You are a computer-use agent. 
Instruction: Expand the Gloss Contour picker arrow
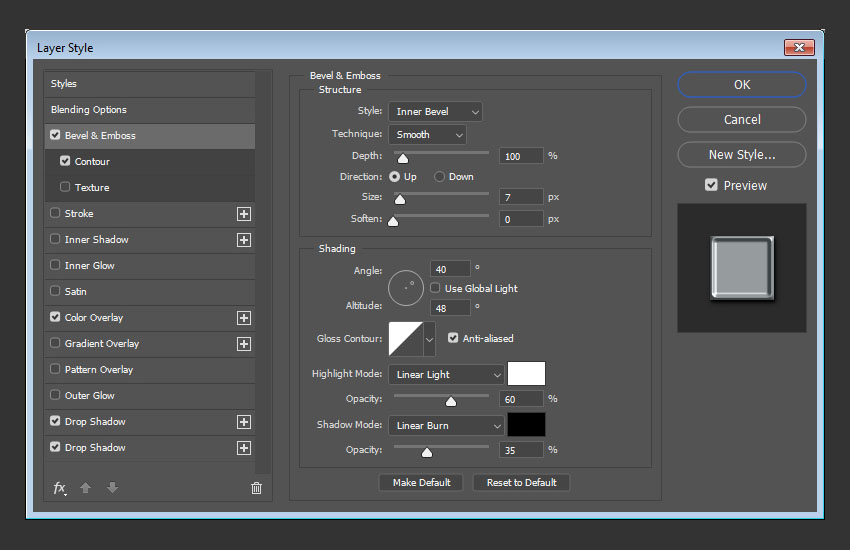[430, 340]
